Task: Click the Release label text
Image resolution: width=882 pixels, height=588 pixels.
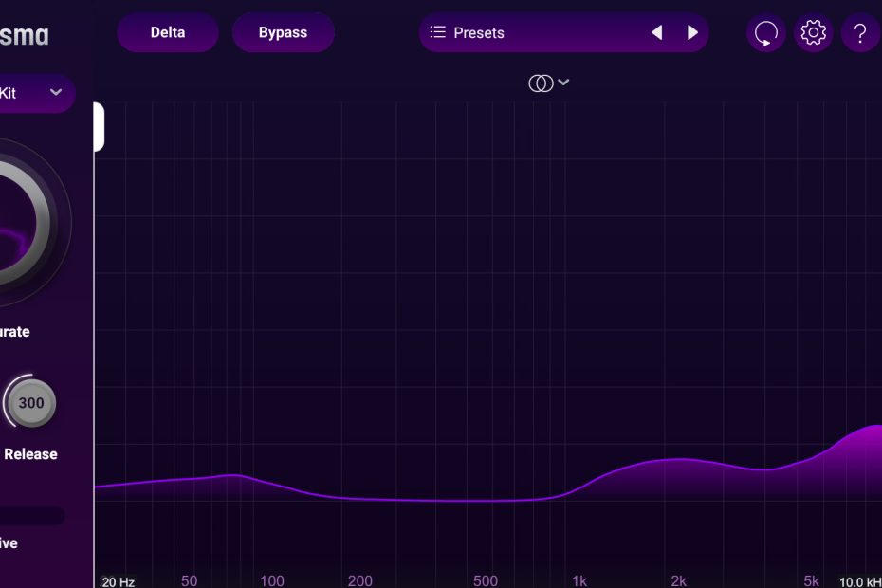Action: [x=30, y=454]
